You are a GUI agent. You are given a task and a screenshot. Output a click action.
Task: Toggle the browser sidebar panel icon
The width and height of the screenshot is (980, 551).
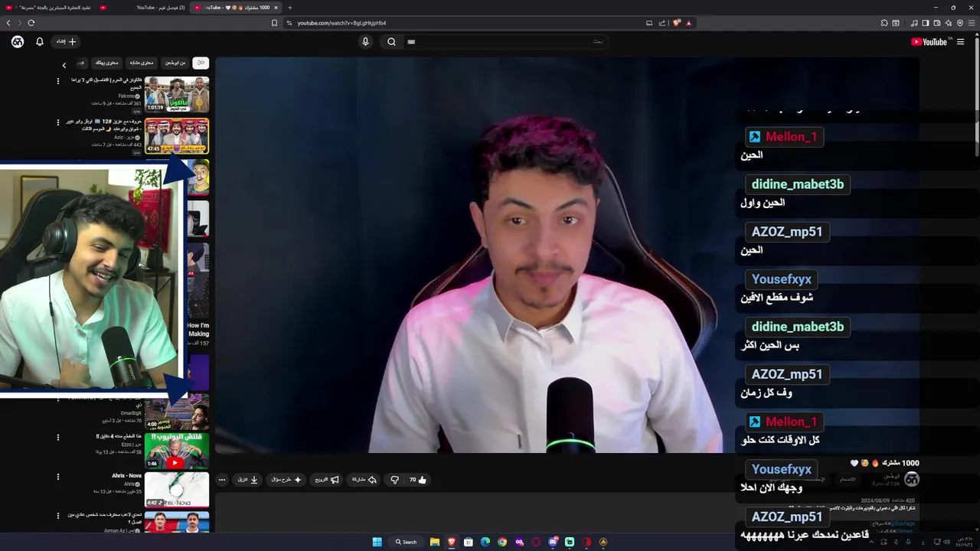point(925,23)
